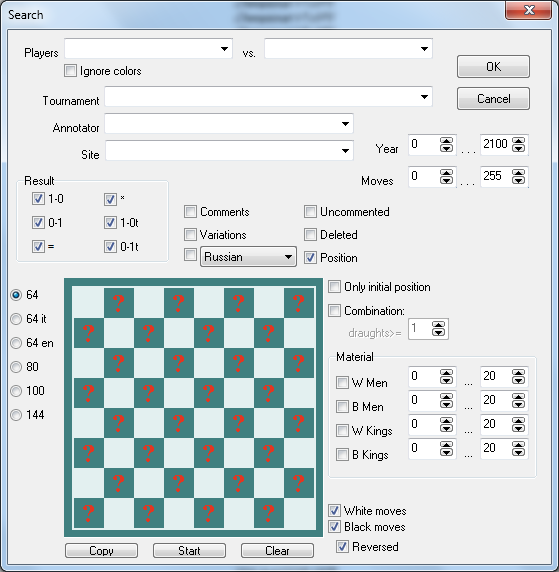The height and width of the screenshot is (572, 559).
Task: Uncheck the Position checkbox
Action: pyautogui.click(x=310, y=258)
